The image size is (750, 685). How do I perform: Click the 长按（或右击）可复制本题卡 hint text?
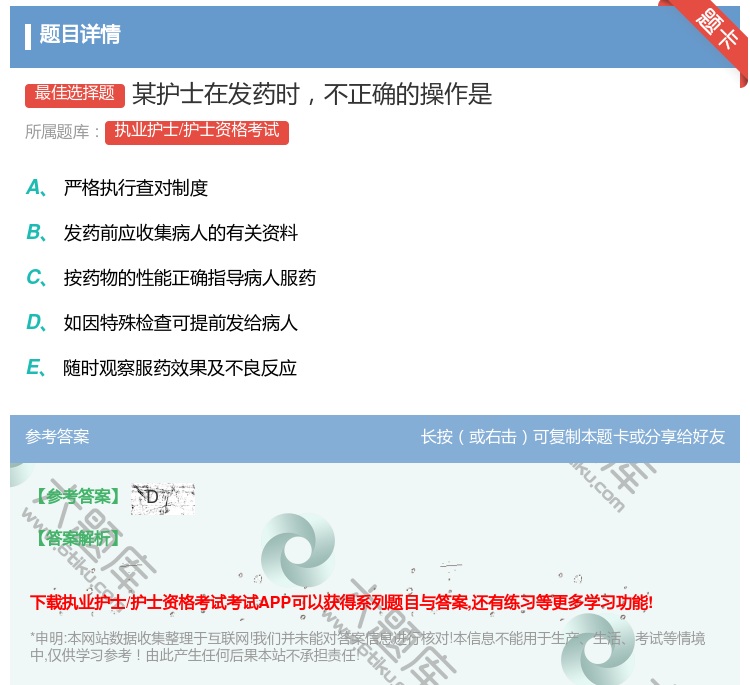coord(573,437)
